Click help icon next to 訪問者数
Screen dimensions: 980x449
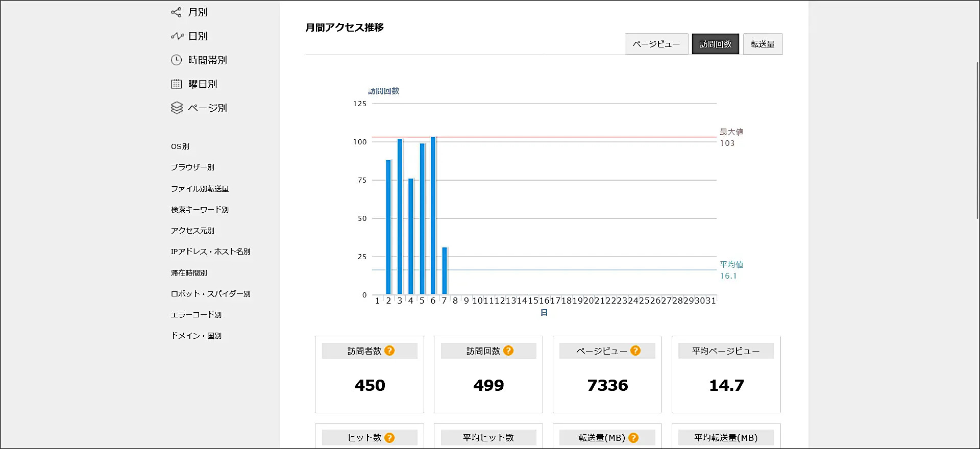[x=389, y=351]
